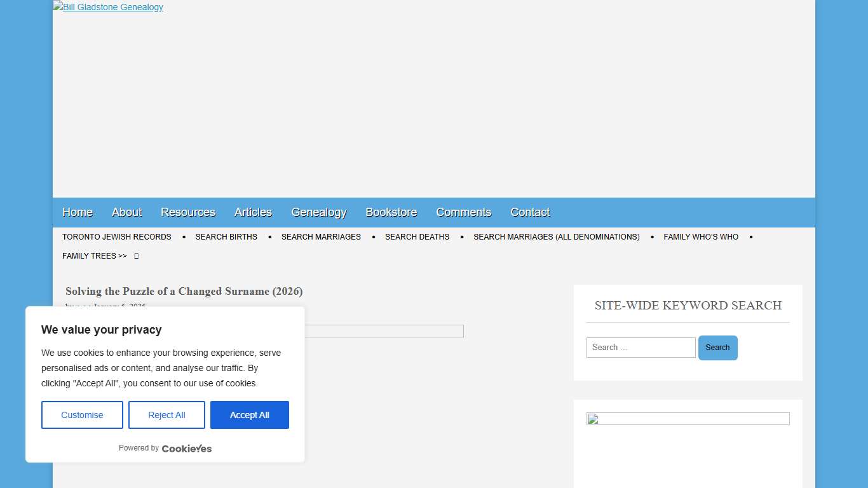
Task: Expand the Family Trees >> submenu
Action: pyautogui.click(x=94, y=256)
